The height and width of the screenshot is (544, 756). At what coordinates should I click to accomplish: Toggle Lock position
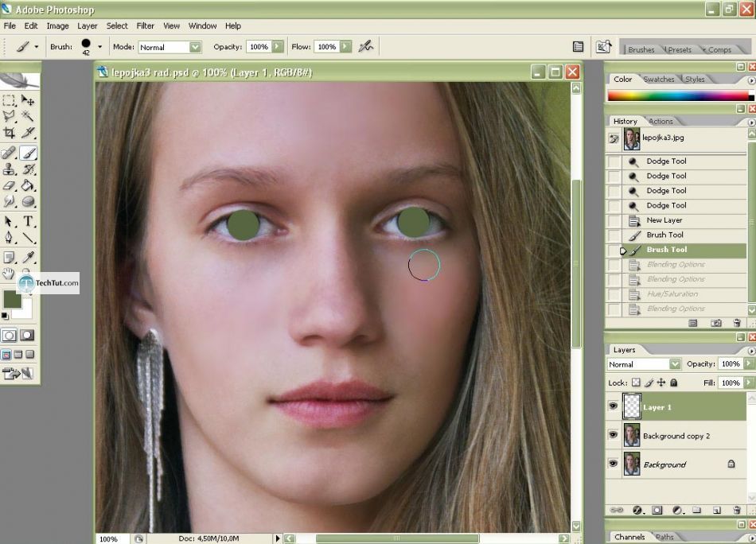pos(661,383)
